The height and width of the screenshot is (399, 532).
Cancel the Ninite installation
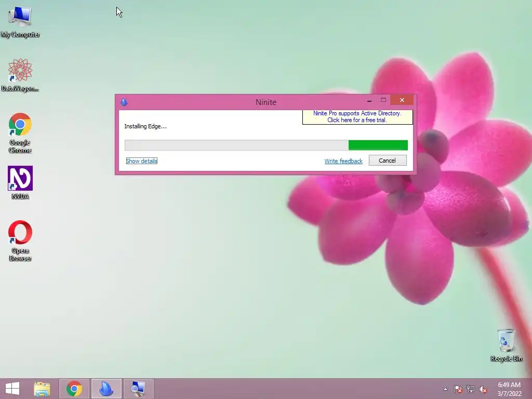388,161
